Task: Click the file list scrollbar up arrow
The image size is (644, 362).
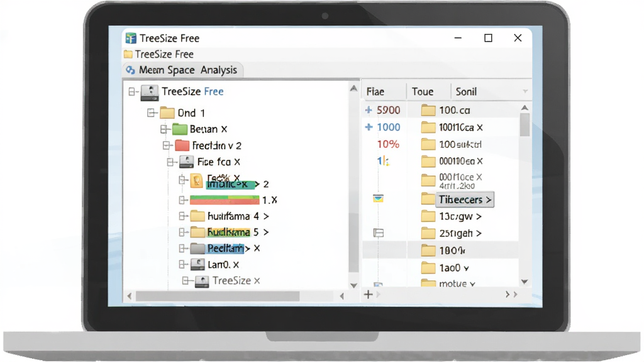Action: click(x=525, y=108)
